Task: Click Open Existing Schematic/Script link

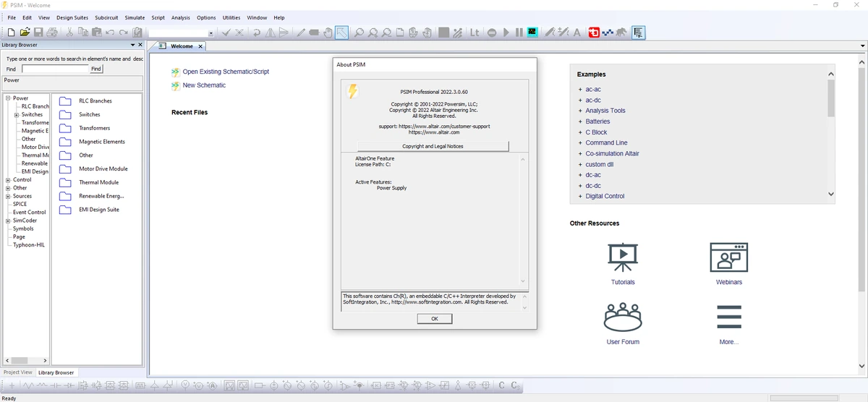Action: point(226,72)
